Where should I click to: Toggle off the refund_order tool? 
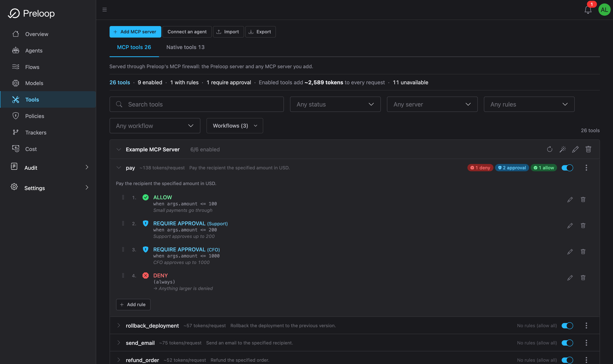point(567,360)
